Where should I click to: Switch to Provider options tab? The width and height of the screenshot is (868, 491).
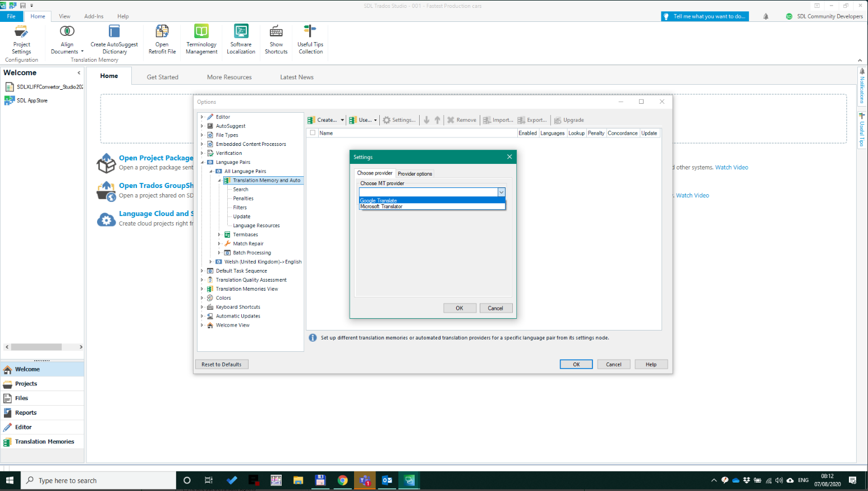coord(415,173)
